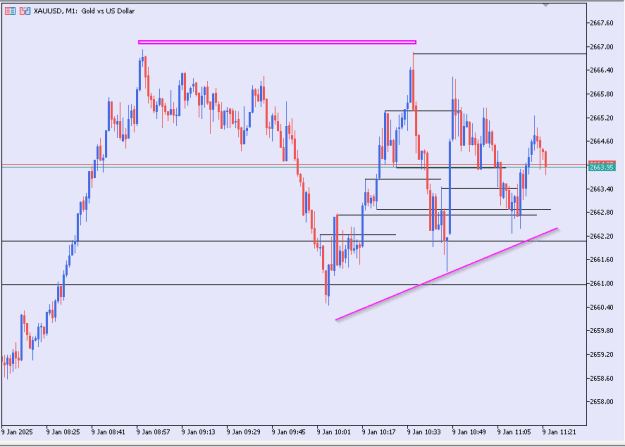Click price scale value 2658.60
Screen dimensions: 625x447
point(601,378)
